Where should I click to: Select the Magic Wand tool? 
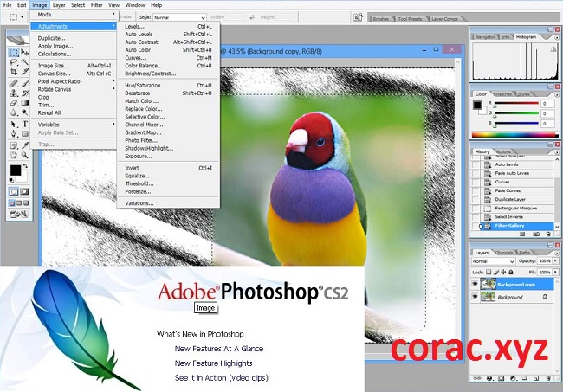(24, 62)
